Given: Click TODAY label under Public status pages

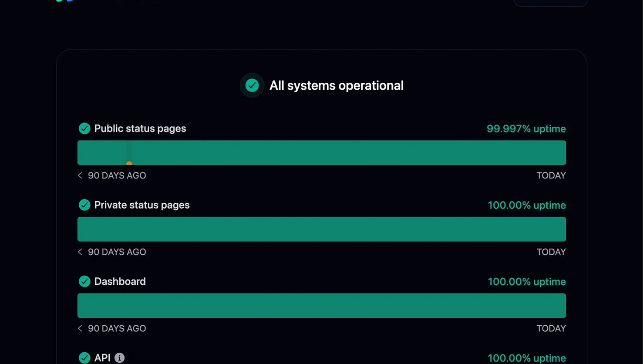Looking at the screenshot, I should tap(551, 175).
